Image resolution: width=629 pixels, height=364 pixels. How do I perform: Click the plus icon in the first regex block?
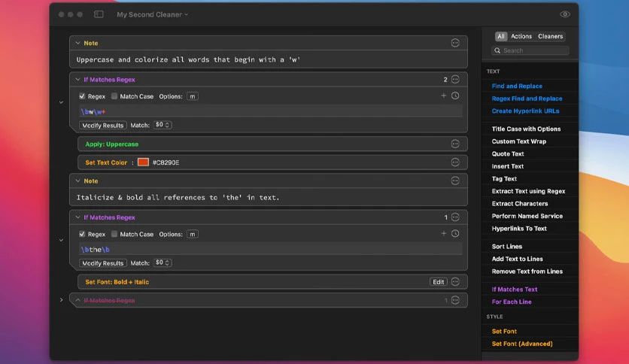(x=443, y=96)
